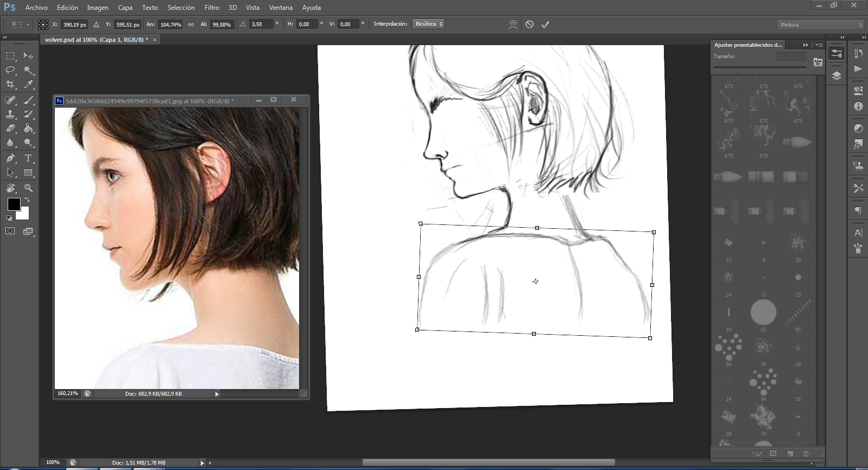This screenshot has width=868, height=470.
Task: Open the Info panel icon
Action: point(858,106)
